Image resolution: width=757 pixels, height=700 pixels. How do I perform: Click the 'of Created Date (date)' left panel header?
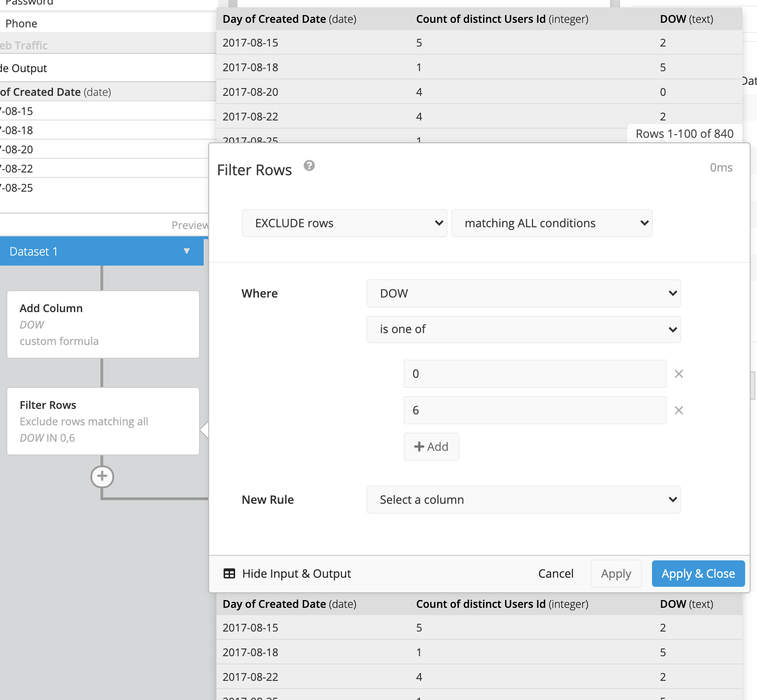pos(55,92)
